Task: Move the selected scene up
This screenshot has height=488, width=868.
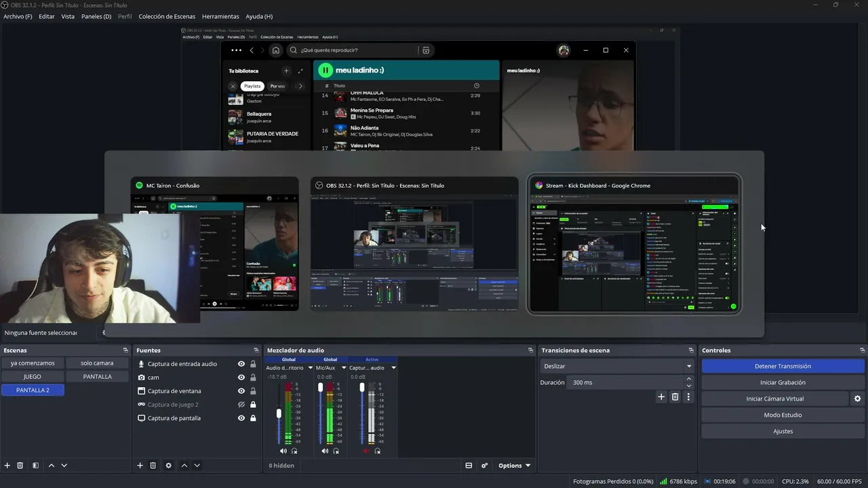Action: pyautogui.click(x=52, y=466)
